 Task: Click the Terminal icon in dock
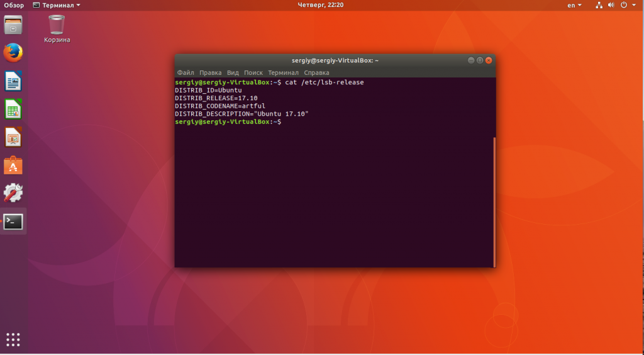pyautogui.click(x=13, y=221)
